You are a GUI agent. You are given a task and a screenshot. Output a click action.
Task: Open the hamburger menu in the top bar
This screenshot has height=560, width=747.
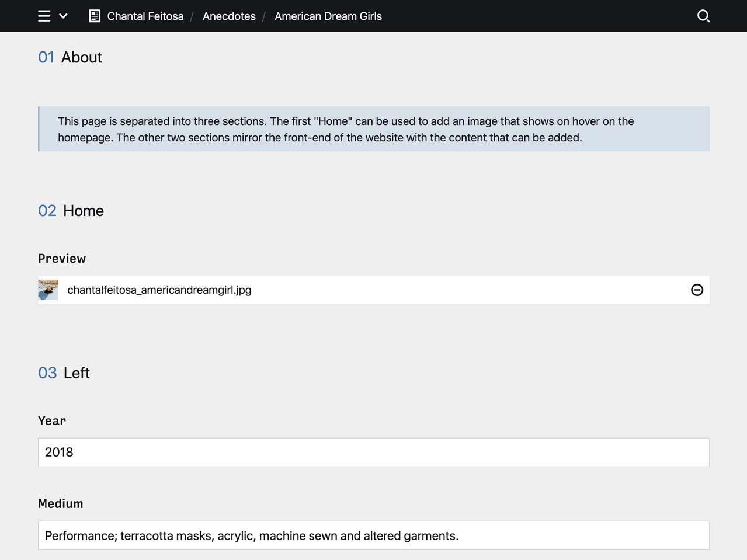pos(44,16)
